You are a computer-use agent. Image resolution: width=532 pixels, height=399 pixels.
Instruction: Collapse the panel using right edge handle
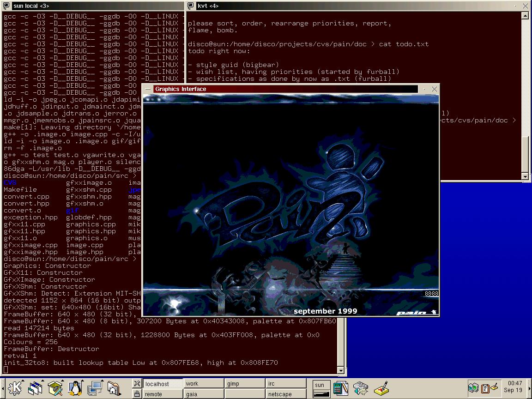[530, 389]
